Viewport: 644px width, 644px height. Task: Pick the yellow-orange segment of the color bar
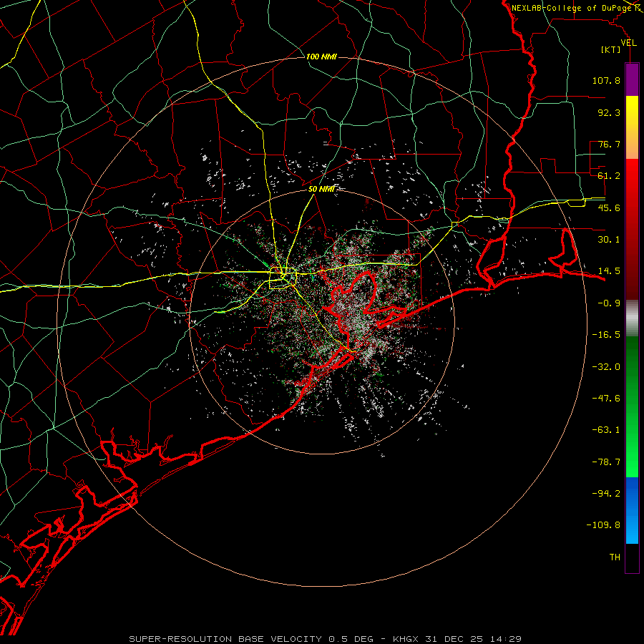(632, 127)
